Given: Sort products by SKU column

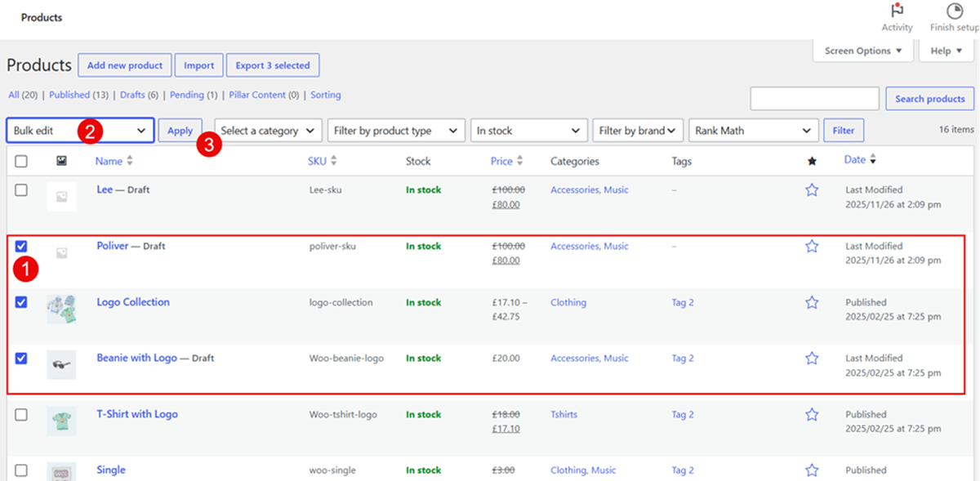Looking at the screenshot, I should pos(322,161).
